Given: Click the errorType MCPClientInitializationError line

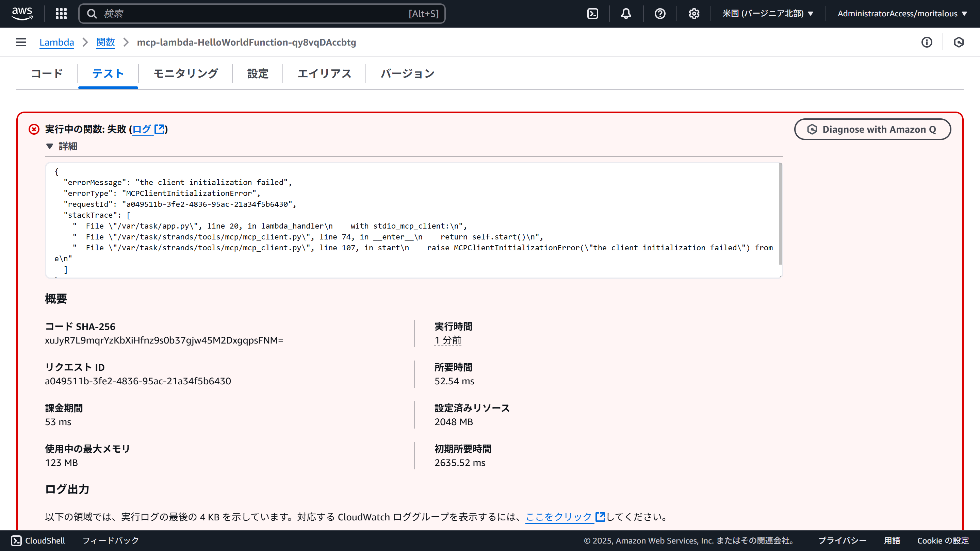Looking at the screenshot, I should pyautogui.click(x=162, y=193).
